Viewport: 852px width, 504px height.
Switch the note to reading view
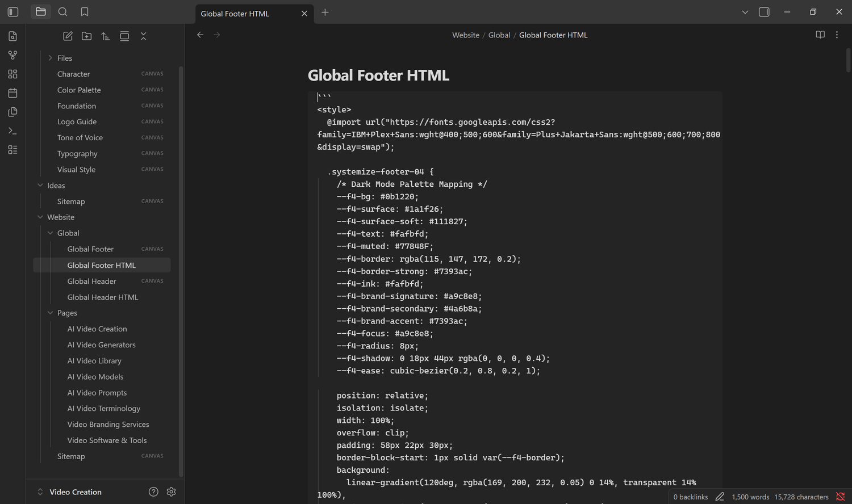click(x=820, y=35)
